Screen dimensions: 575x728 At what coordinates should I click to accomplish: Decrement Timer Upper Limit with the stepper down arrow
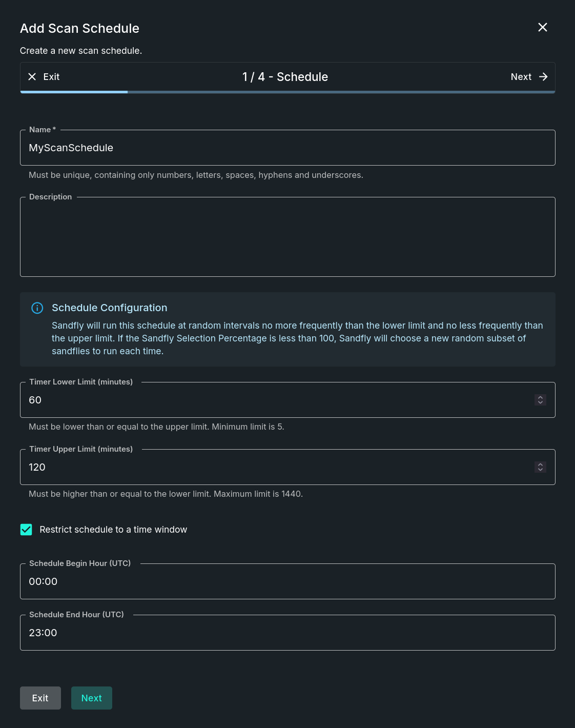click(540, 470)
